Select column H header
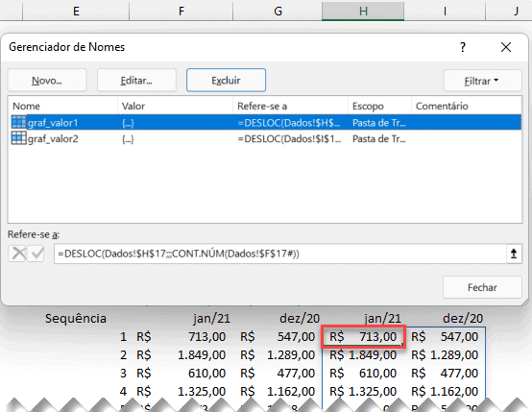 [363, 11]
